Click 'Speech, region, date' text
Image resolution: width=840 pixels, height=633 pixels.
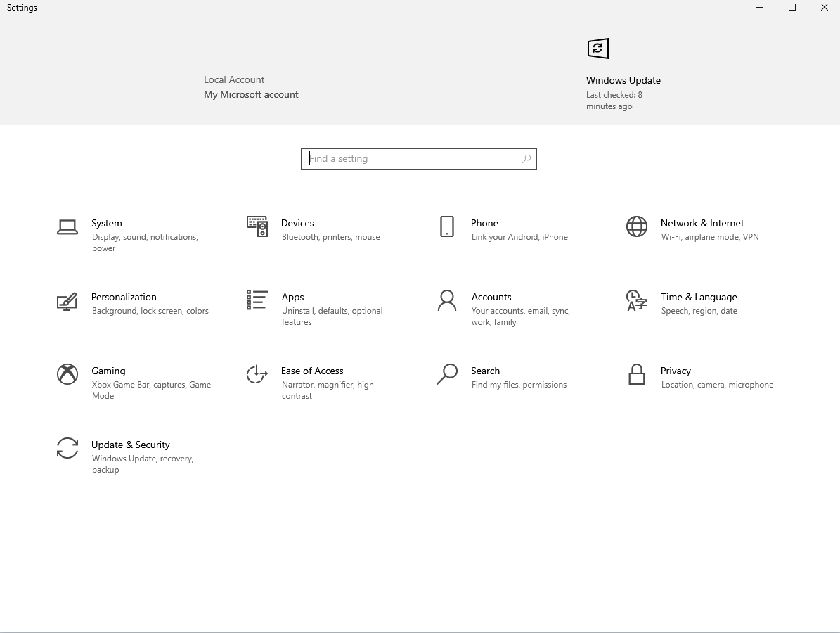(x=699, y=311)
